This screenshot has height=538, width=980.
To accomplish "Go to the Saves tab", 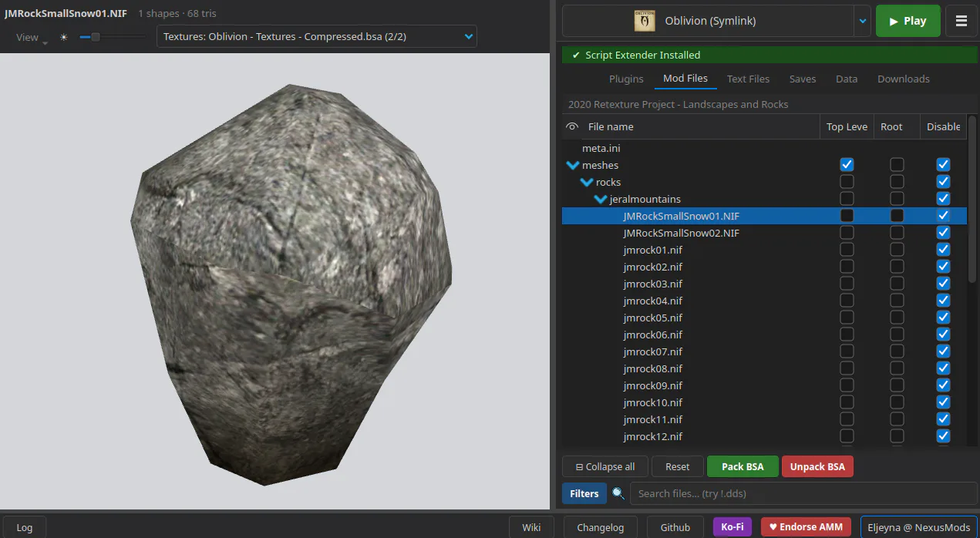I will tap(803, 79).
